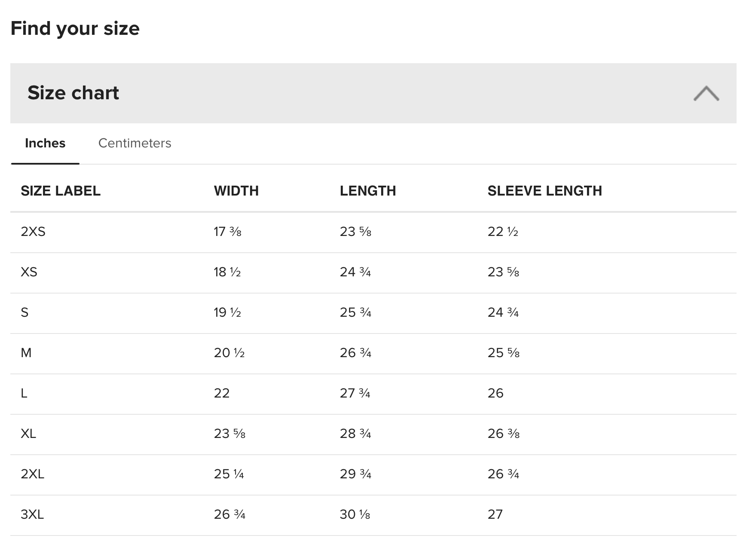Select the XS size label
740x560 pixels.
[29, 272]
